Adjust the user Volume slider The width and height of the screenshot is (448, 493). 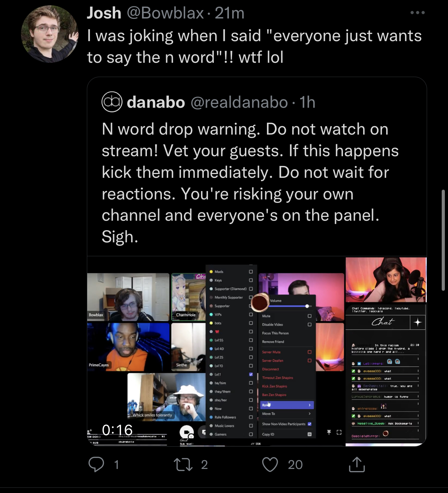(x=288, y=306)
